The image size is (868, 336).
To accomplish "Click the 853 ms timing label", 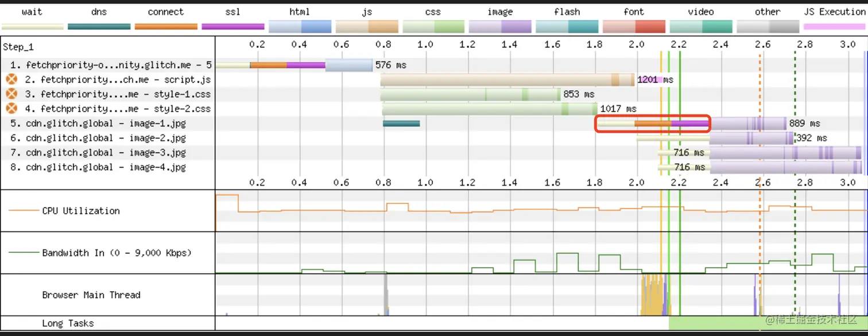I will pos(579,94).
